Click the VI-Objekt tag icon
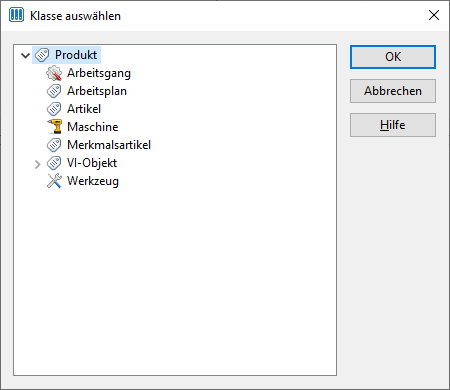450x390 pixels. tap(54, 163)
